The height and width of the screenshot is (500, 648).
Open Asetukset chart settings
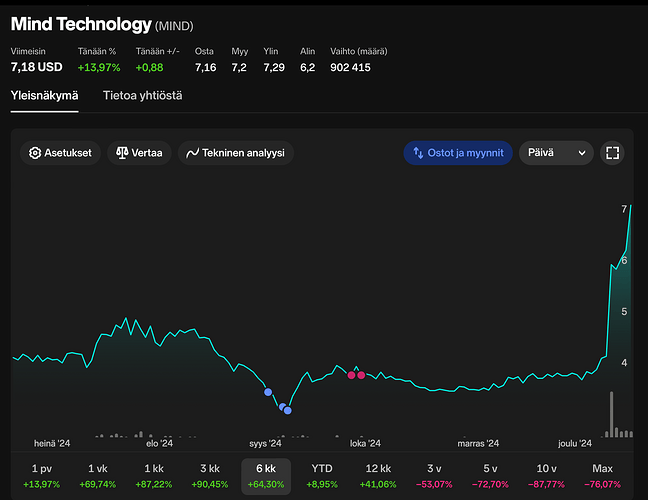tap(60, 153)
